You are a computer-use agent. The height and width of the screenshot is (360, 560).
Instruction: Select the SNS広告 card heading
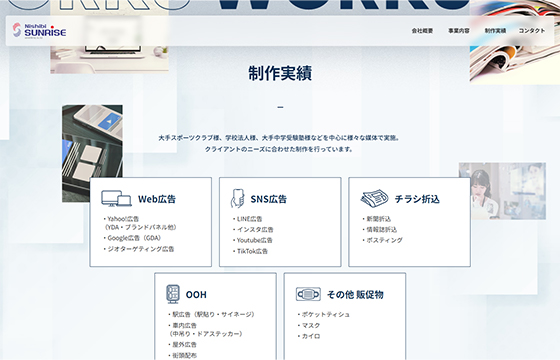269,199
